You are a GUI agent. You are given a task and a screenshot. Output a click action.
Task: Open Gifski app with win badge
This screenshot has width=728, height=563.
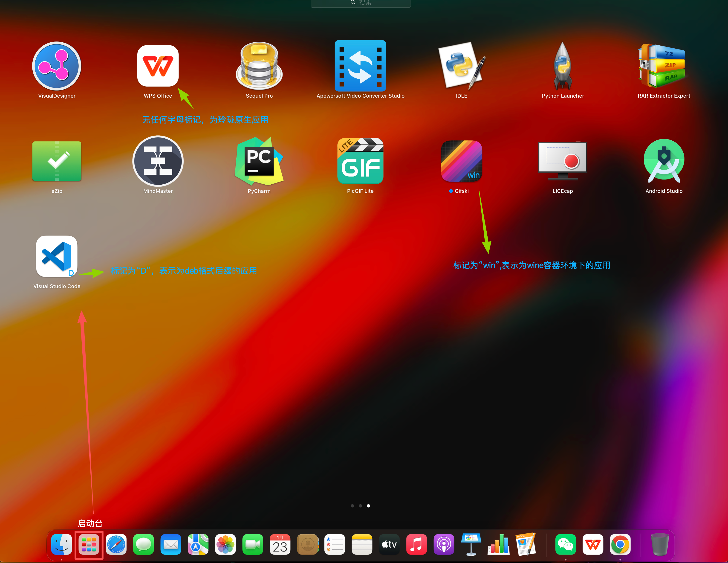pos(461,161)
